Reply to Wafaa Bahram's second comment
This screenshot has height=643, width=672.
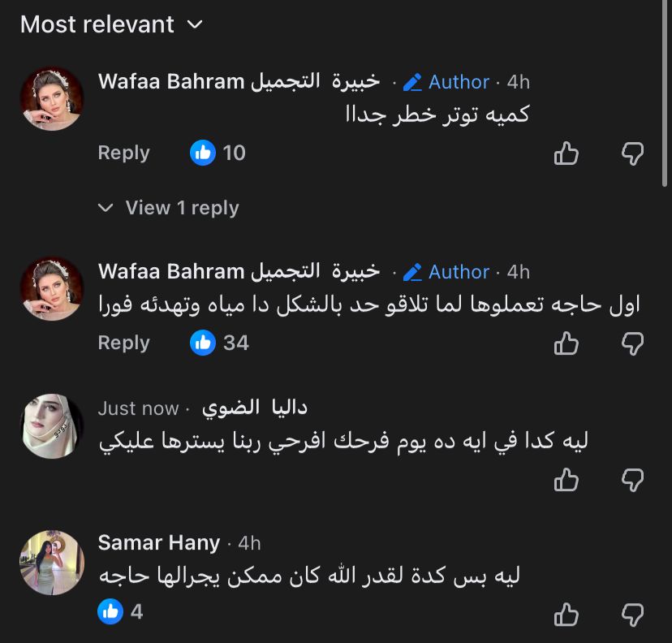coord(123,343)
